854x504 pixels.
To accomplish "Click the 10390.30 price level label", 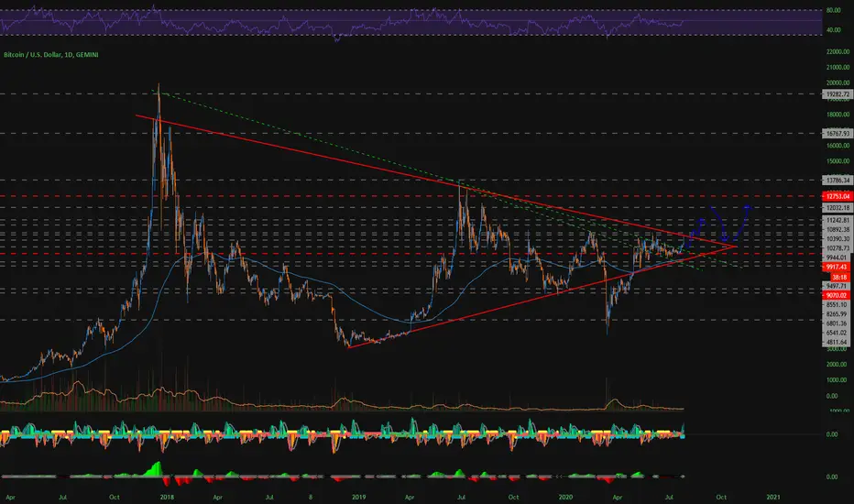I will coord(838,238).
